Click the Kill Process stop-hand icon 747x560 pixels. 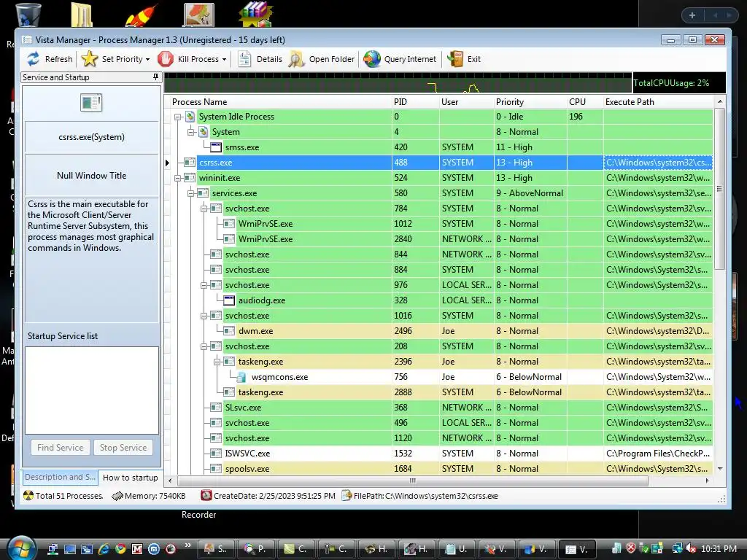pyautogui.click(x=166, y=59)
